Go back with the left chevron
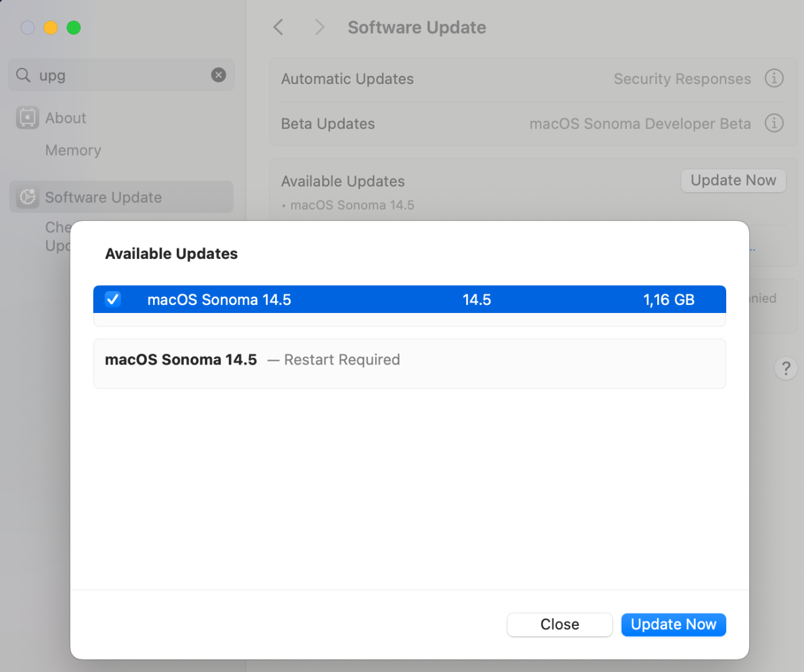 coord(278,27)
